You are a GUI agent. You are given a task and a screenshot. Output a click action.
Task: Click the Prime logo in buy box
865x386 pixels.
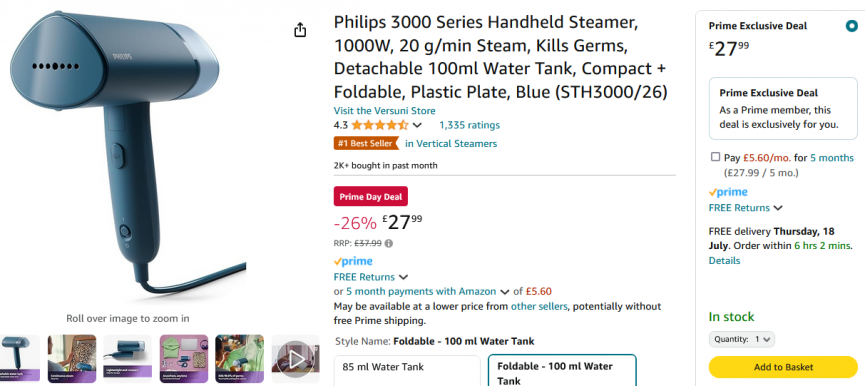(x=728, y=192)
